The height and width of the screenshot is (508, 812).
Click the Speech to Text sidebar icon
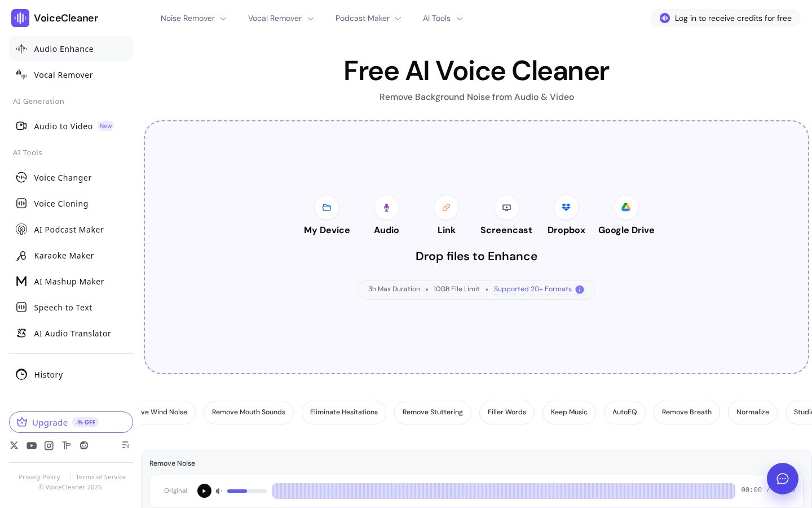(x=21, y=308)
